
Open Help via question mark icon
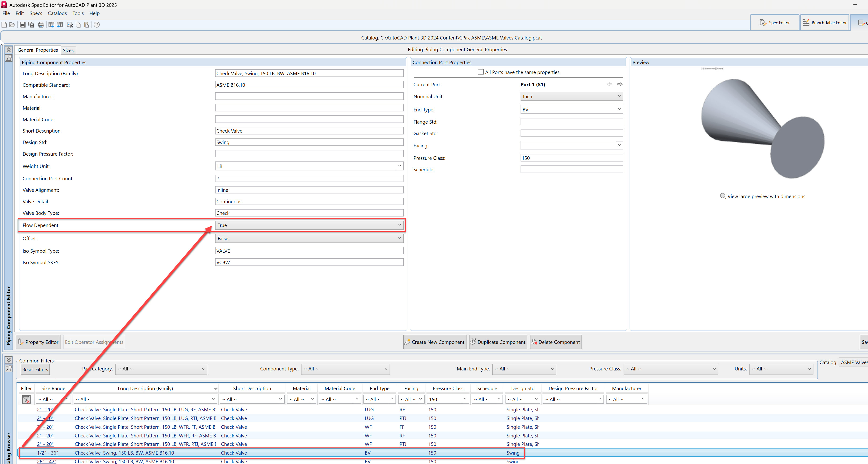pos(97,25)
